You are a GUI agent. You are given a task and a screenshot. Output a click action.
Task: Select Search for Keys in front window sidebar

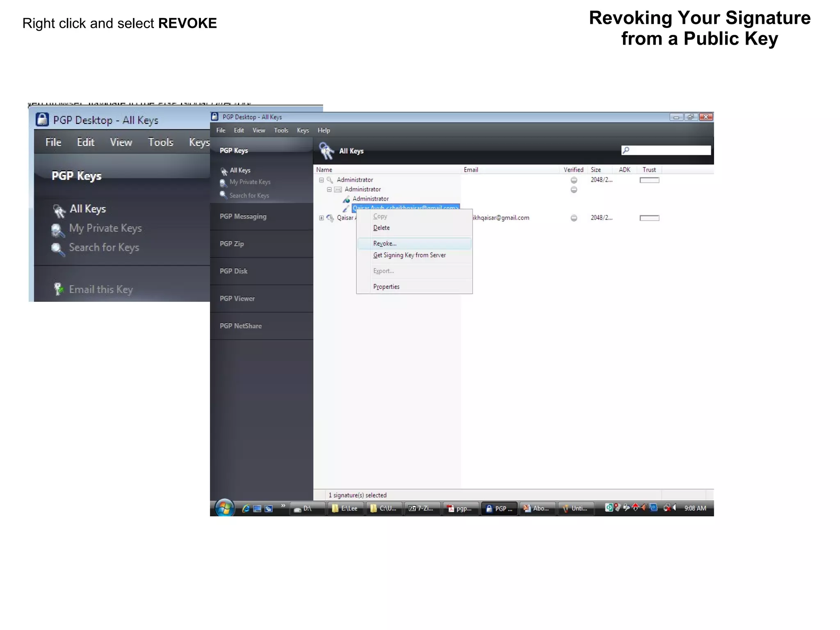tap(249, 196)
